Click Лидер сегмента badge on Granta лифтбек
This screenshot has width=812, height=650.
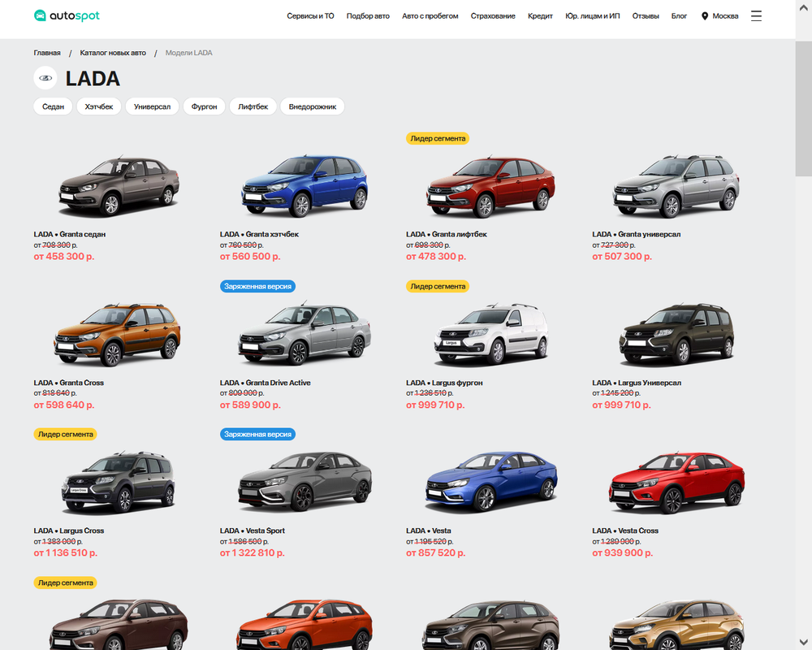click(438, 138)
